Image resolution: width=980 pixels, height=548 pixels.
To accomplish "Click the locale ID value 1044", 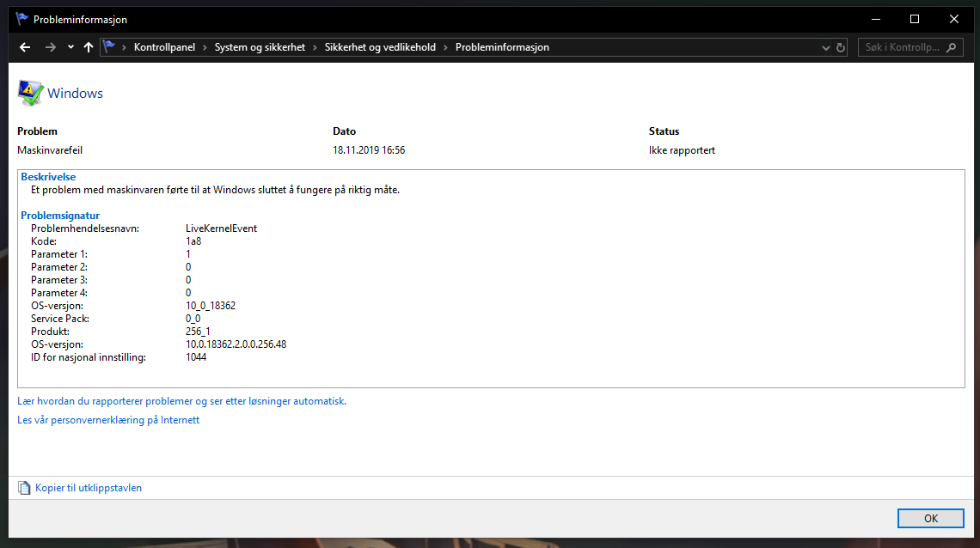I will pyautogui.click(x=196, y=357).
